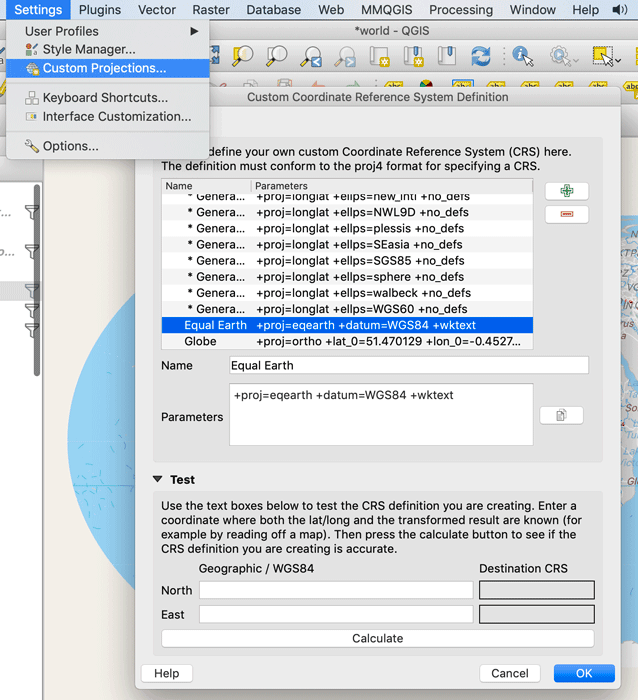This screenshot has width=638, height=700.
Task: Click Zoom to Layer magnifier icon
Action: (276, 56)
